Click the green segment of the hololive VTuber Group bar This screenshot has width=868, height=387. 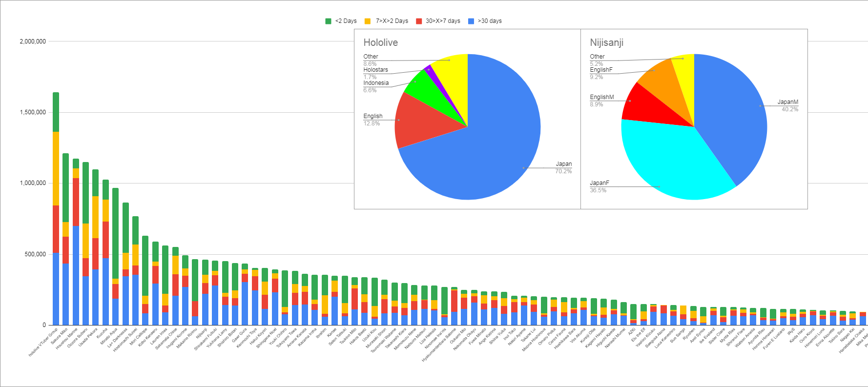tap(56, 112)
